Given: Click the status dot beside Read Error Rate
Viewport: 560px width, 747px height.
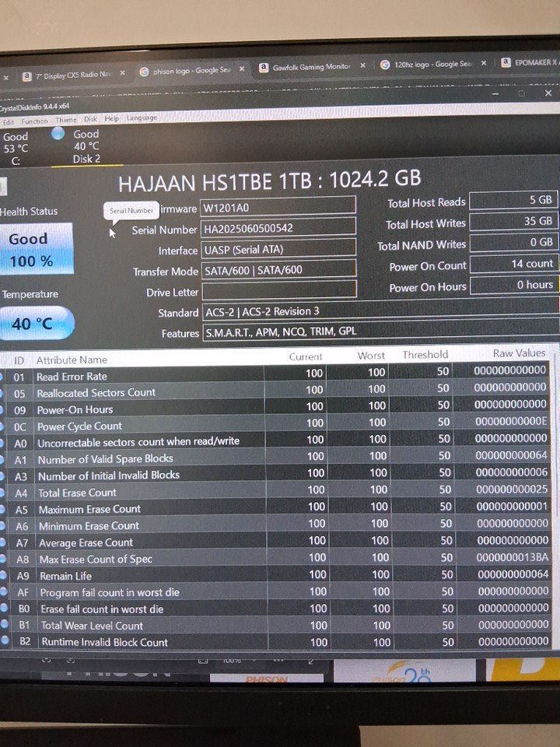Looking at the screenshot, I should point(2,377).
